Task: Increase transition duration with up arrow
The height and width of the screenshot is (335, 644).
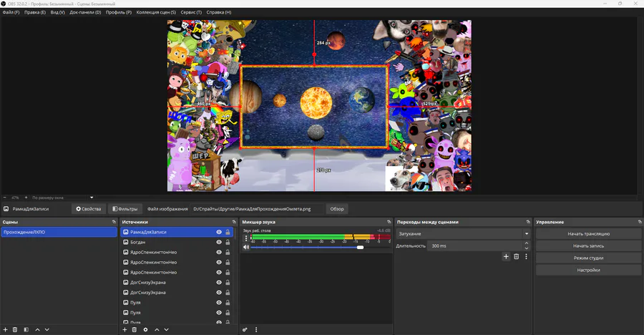Action: 527,244
